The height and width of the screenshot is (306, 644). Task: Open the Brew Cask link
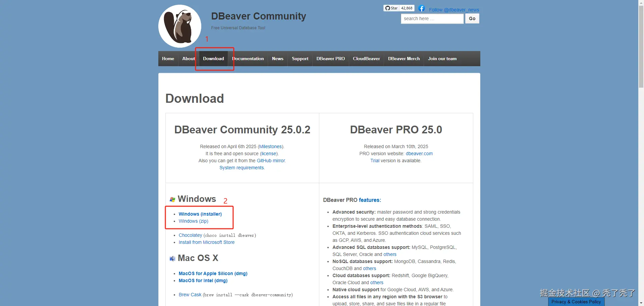190,295
